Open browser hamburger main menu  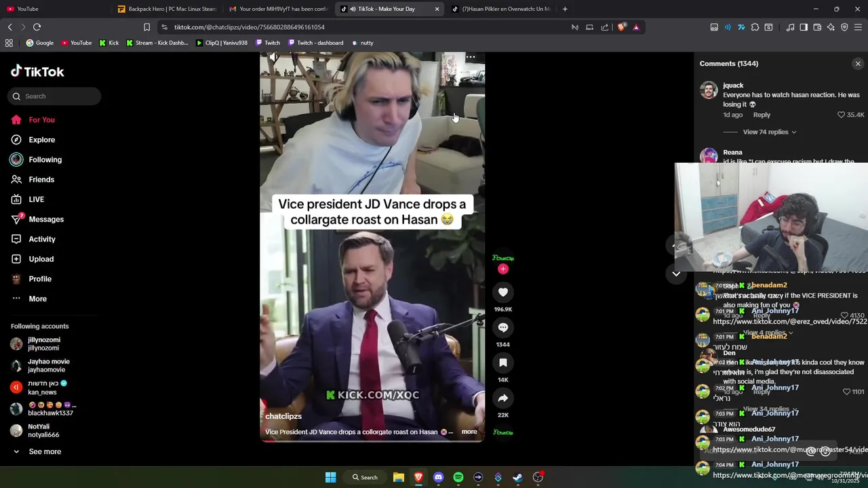[858, 27]
